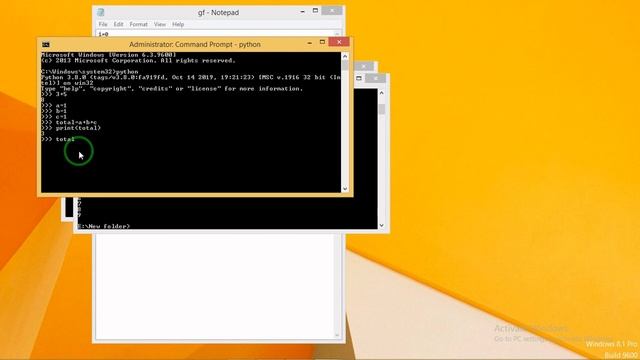Maximize the Administrator Command Prompt python window
This screenshot has width=640, height=360.
coord(322,42)
